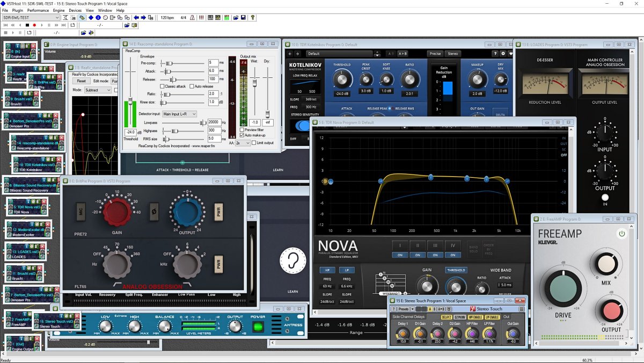644x363 pixels.
Task: Open the metronome icon in the toolbar
Action: pos(192,18)
